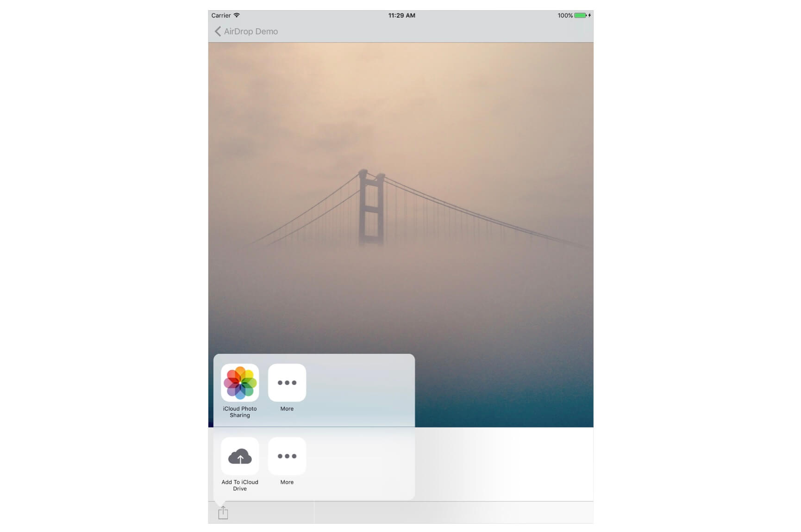This screenshot has width=801, height=532.
Task: Open More dots beside Add To iCloud Drive
Action: (287, 456)
